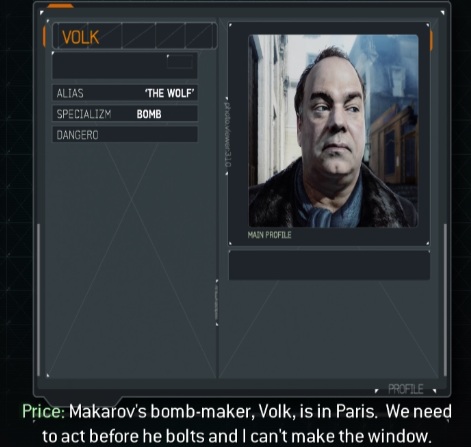The height and width of the screenshot is (447, 471).
Task: Click the PROFILE label in the footer
Action: pyautogui.click(x=406, y=389)
